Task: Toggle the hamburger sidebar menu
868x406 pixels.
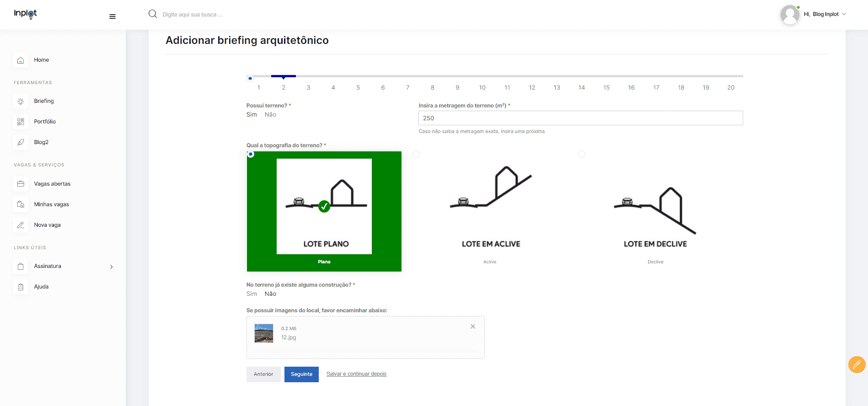Action: click(113, 16)
